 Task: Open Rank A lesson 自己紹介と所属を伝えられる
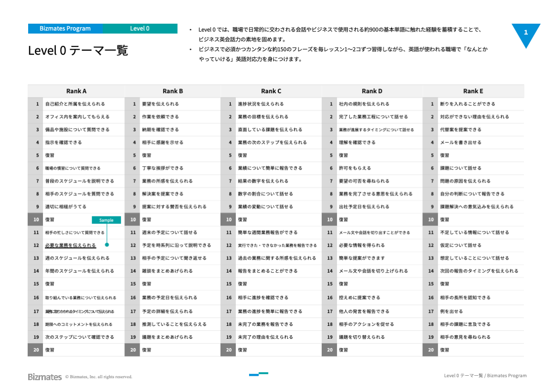74,104
